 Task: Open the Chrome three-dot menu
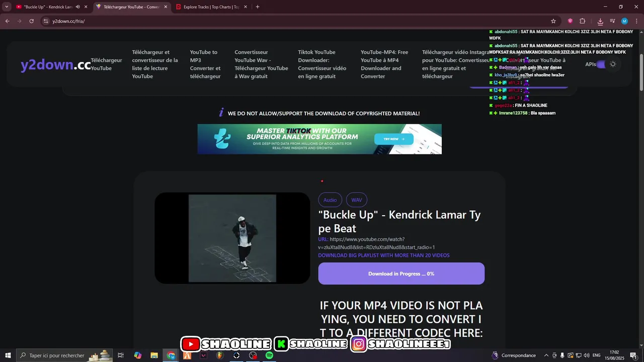tap(636, 21)
